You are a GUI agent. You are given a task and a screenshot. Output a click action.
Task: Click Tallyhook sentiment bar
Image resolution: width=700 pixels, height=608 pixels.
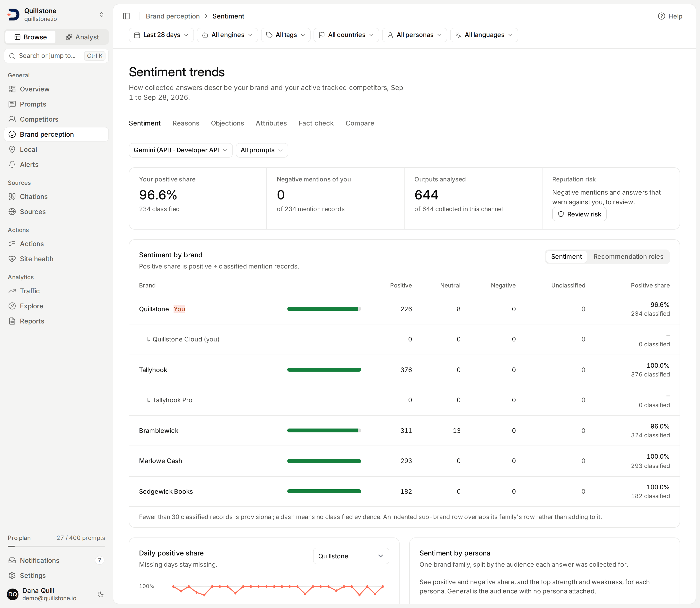pos(324,369)
